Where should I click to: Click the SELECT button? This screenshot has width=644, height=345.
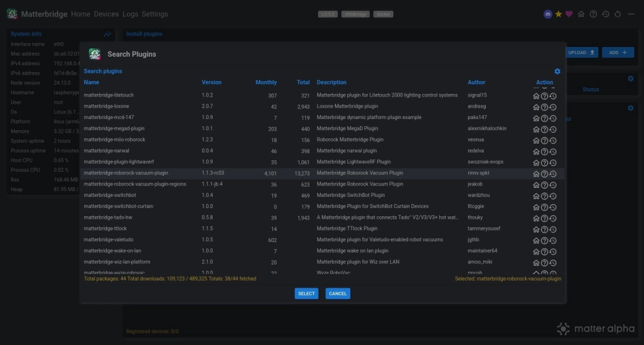pos(307,294)
